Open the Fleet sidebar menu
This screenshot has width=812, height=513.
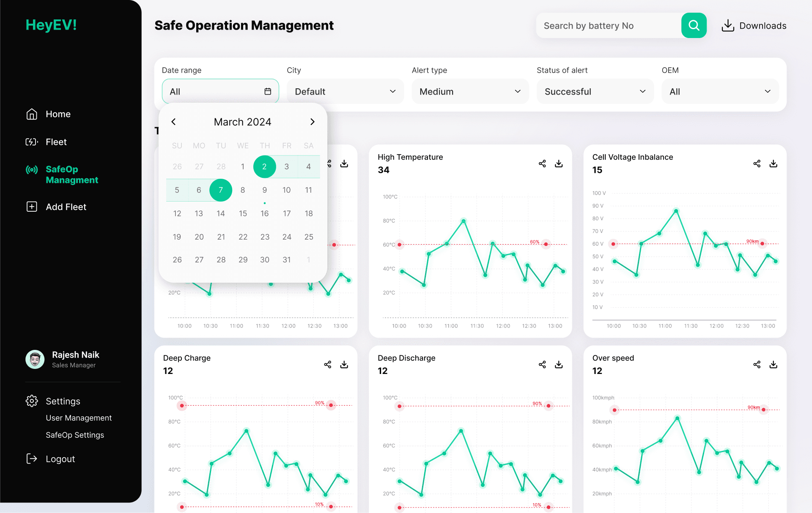(x=56, y=142)
